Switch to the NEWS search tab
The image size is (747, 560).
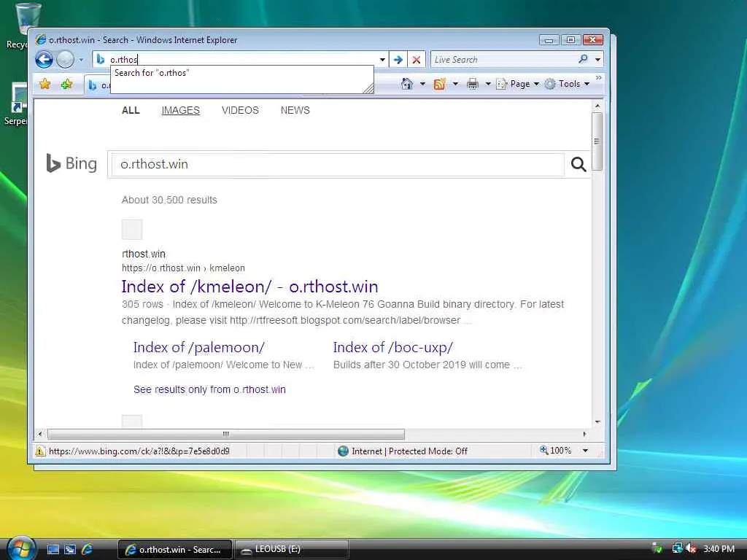[295, 111]
